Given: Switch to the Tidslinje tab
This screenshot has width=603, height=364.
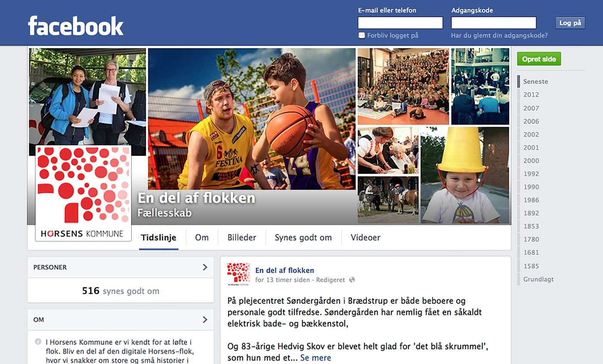Looking at the screenshot, I should coord(159,237).
